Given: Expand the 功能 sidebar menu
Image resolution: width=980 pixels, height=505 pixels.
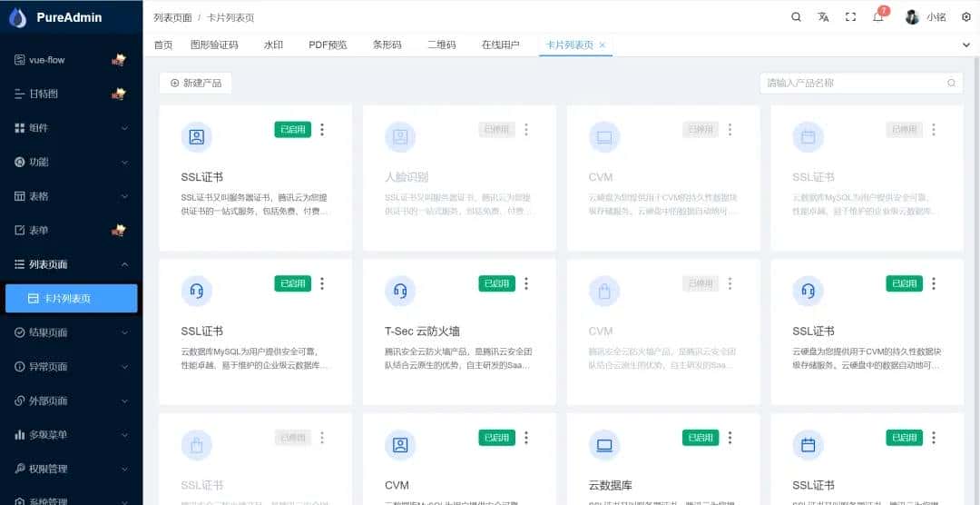Looking at the screenshot, I should pyautogui.click(x=72, y=162).
